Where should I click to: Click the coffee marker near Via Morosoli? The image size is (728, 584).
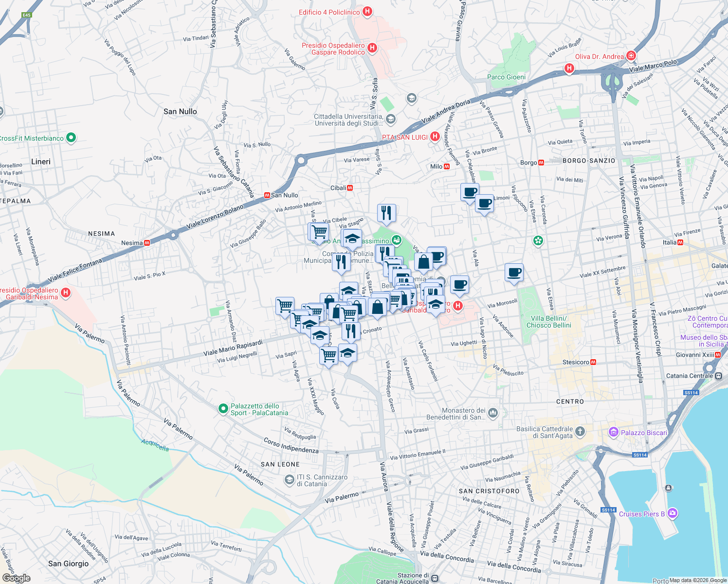513,273
